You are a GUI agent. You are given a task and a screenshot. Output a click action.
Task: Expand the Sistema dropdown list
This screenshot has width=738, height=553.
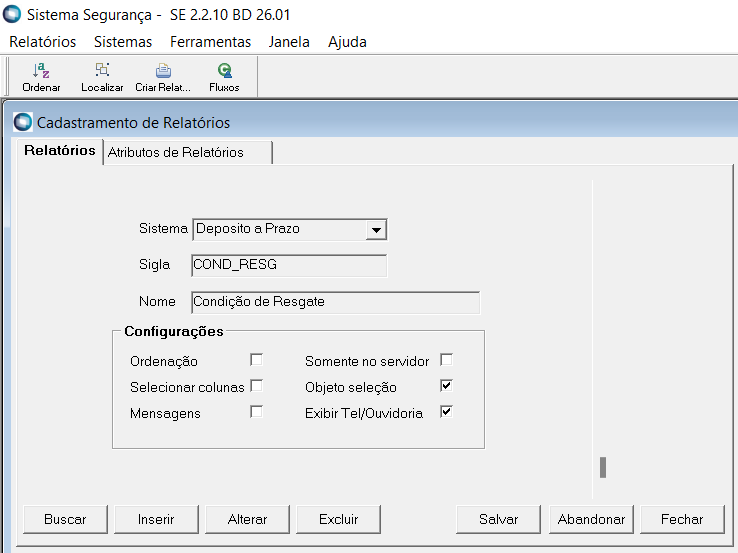(x=376, y=230)
